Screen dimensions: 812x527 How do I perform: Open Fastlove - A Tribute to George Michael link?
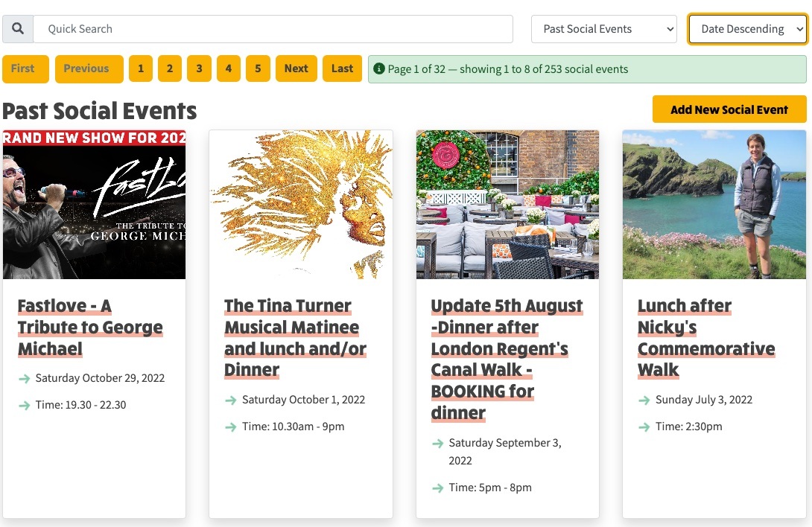[x=90, y=328]
